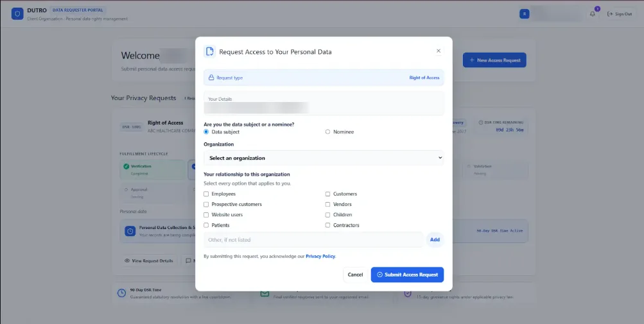644x324 pixels.
Task: Click the Submit Access Request button
Action: tap(408, 275)
